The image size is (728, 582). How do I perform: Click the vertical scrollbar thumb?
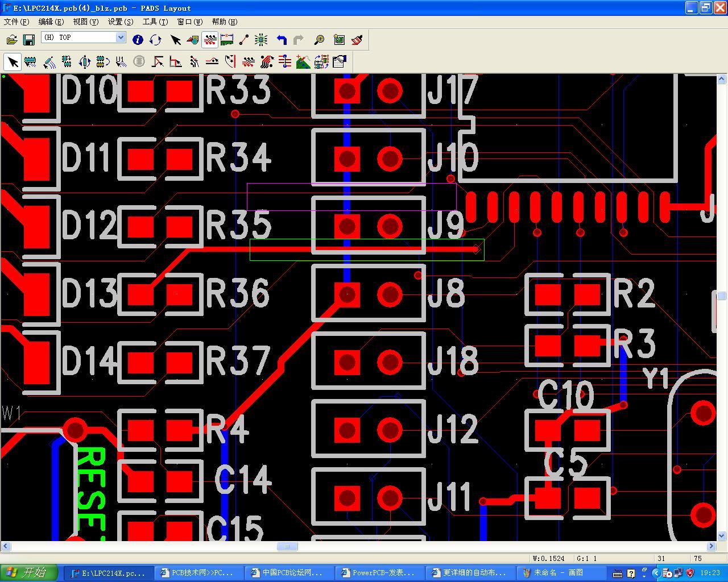[x=722, y=296]
